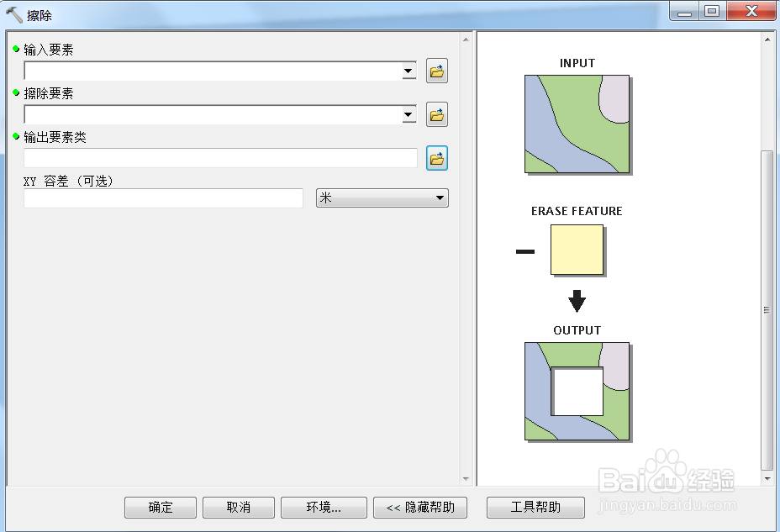Browse folder for 输入要素 input

pos(437,71)
